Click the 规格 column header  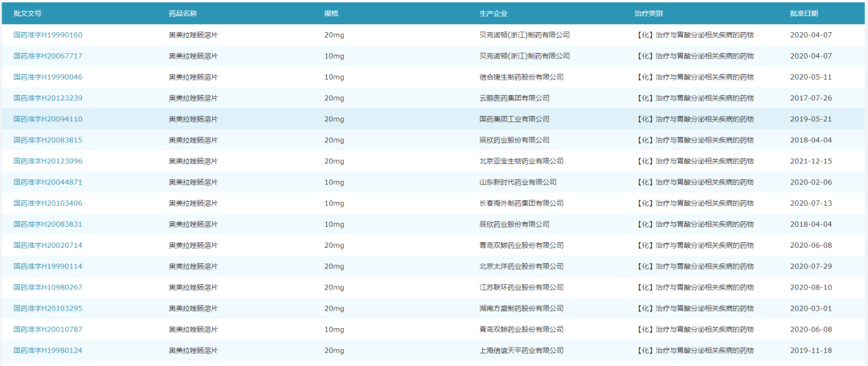coord(331,14)
